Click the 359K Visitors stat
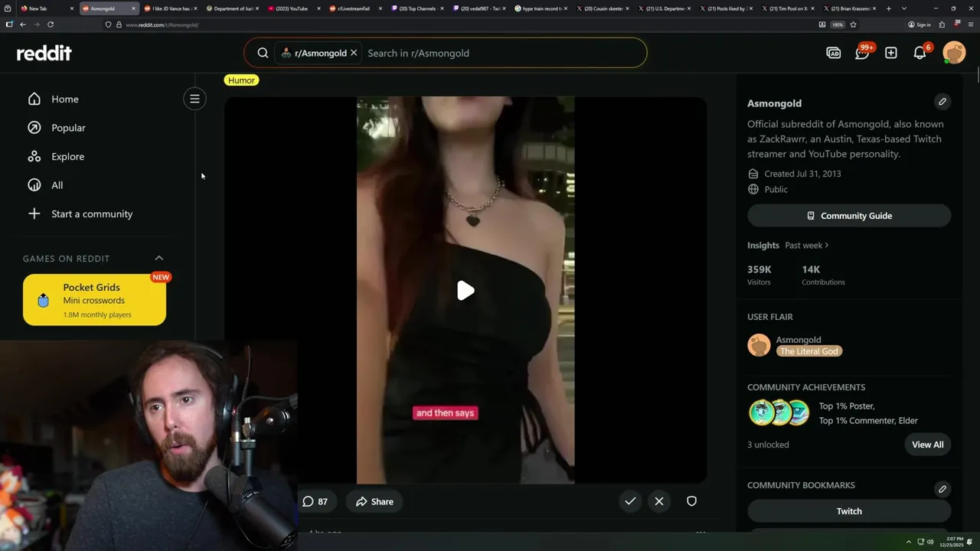 (759, 275)
